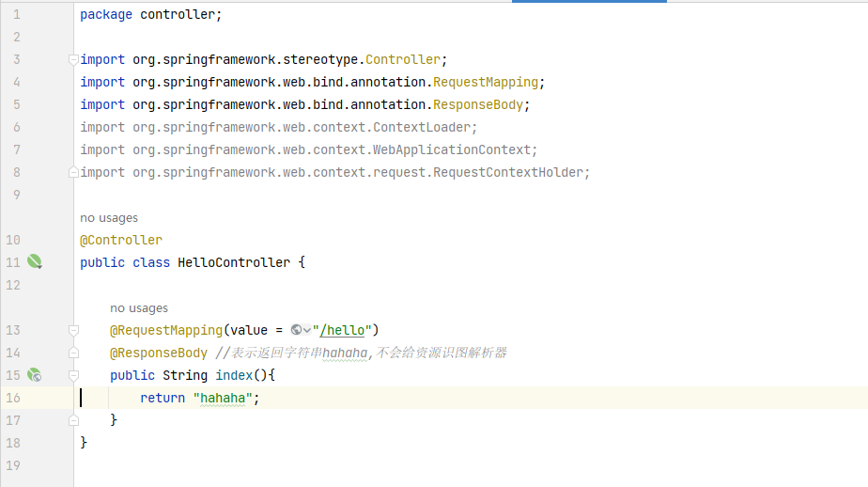Click "no usages" hint above @RequestMapping
This screenshot has height=487, width=868.
[x=139, y=308]
